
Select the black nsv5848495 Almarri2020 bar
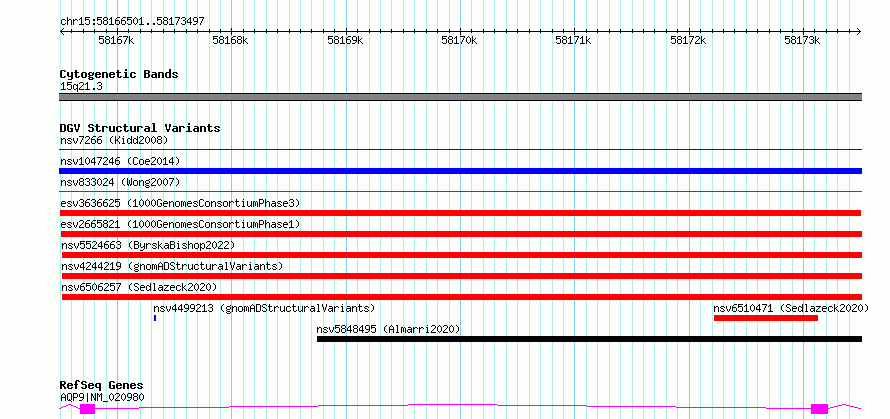point(589,339)
